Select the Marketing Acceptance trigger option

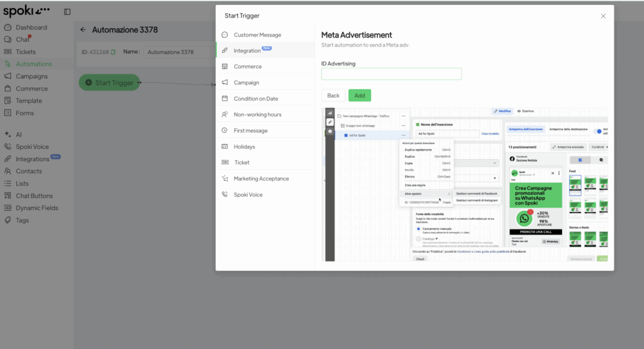point(261,179)
